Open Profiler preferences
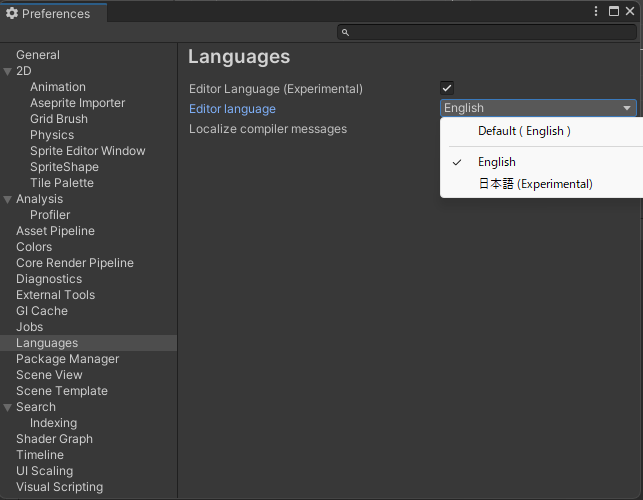The image size is (643, 500). click(50, 215)
